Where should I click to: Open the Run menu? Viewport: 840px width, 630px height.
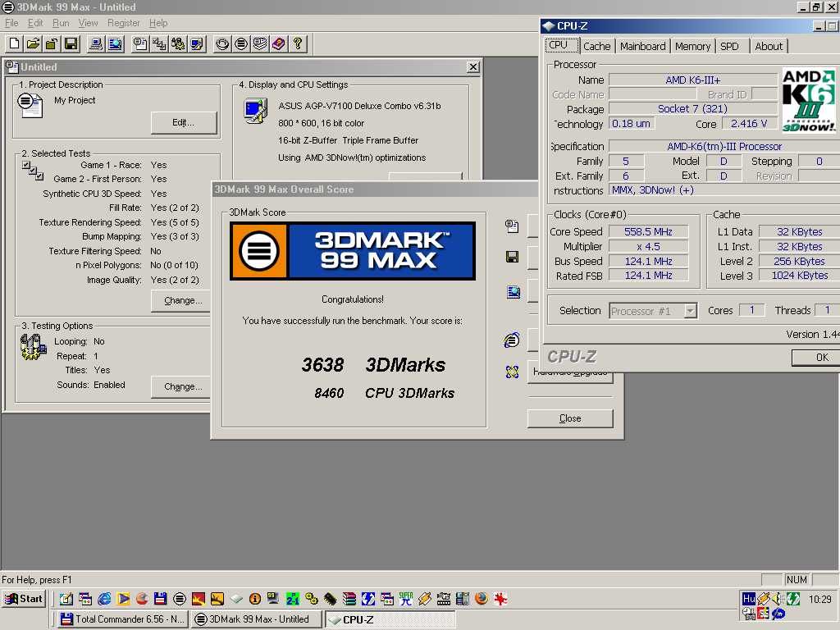pos(61,23)
